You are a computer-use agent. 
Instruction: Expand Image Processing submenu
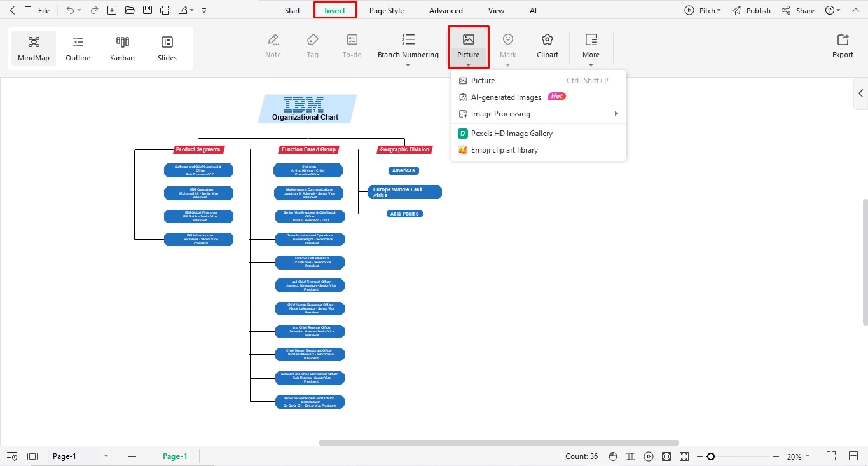[539, 114]
